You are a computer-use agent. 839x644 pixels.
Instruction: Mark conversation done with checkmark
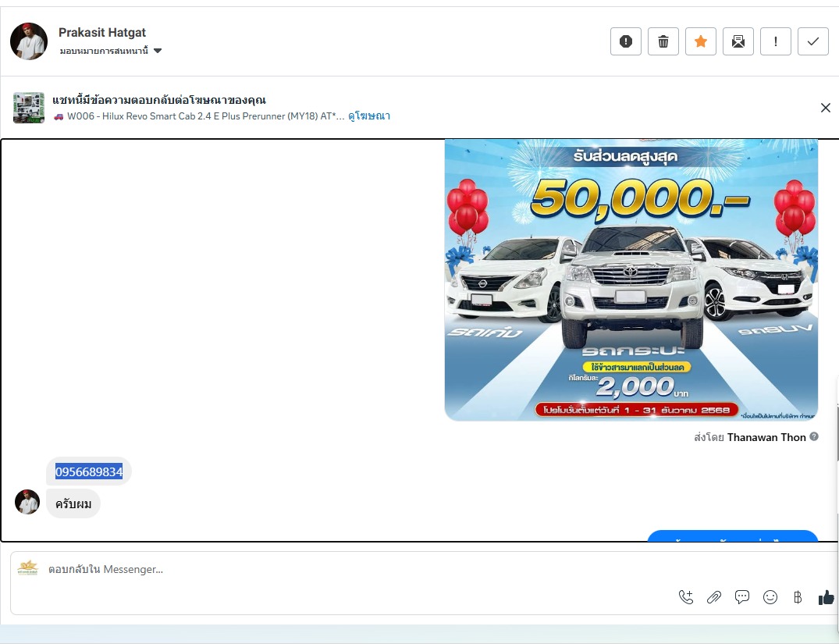pyautogui.click(x=812, y=41)
